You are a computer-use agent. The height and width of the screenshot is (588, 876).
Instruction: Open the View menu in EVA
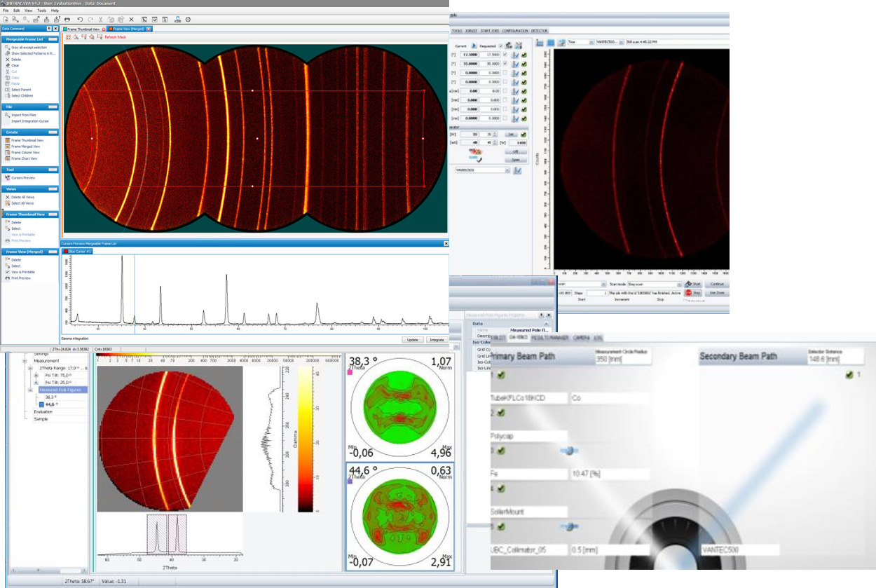pos(28,11)
